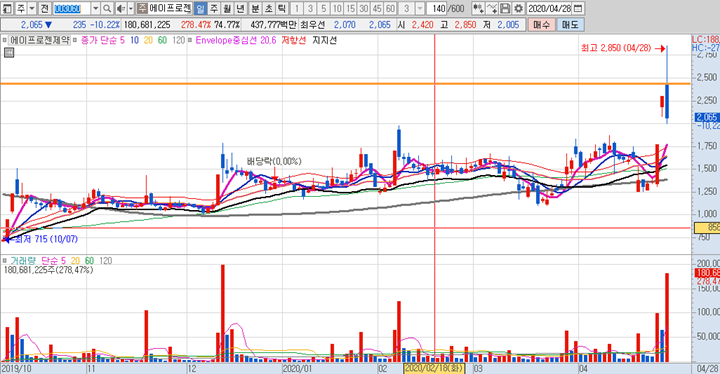
Task: Click the stock code input field
Action: pos(71,8)
